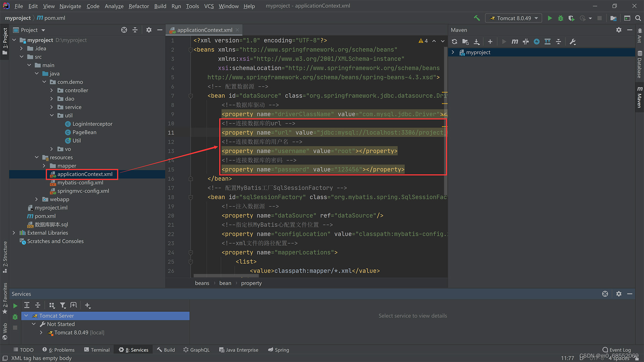
Task: Open Maven settings with the wrench icon
Action: pyautogui.click(x=573, y=42)
